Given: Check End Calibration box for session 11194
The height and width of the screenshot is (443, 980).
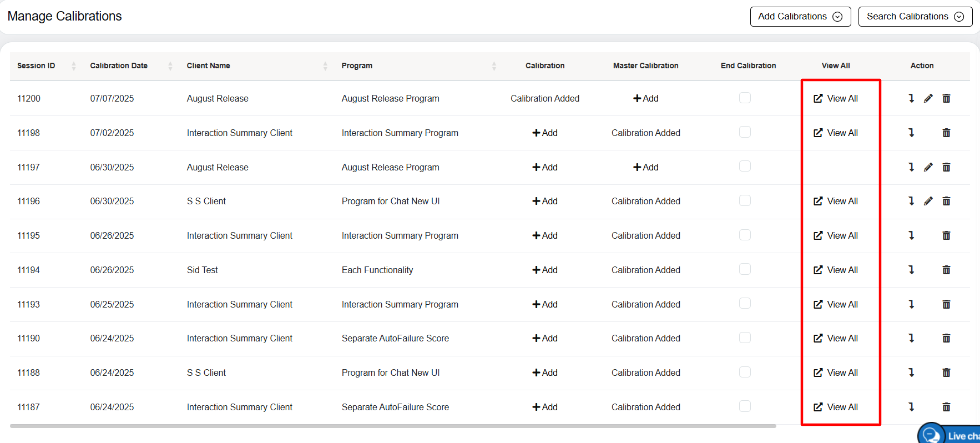Looking at the screenshot, I should coord(745,269).
